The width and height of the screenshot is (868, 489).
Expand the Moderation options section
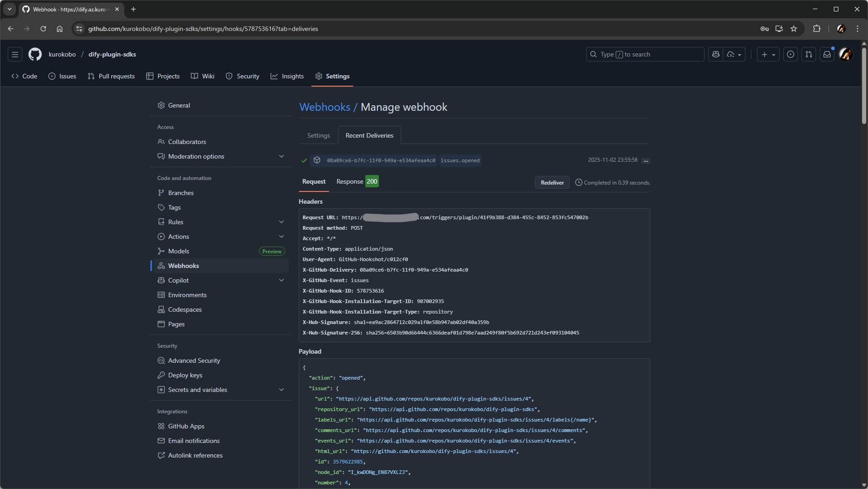point(281,156)
